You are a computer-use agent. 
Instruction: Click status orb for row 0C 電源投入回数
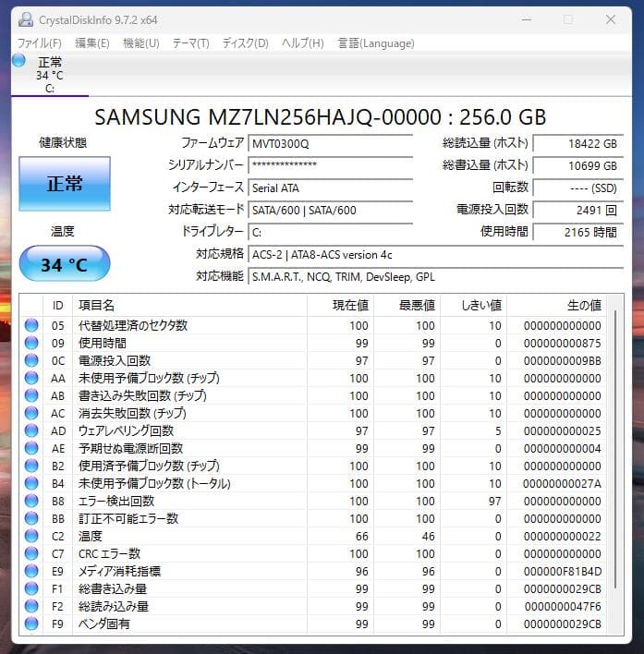coord(31,360)
